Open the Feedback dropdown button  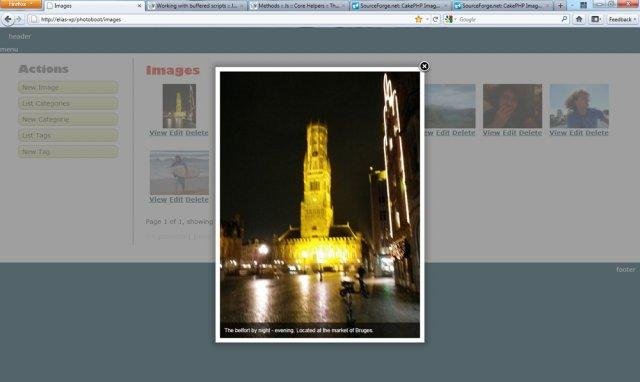point(622,19)
